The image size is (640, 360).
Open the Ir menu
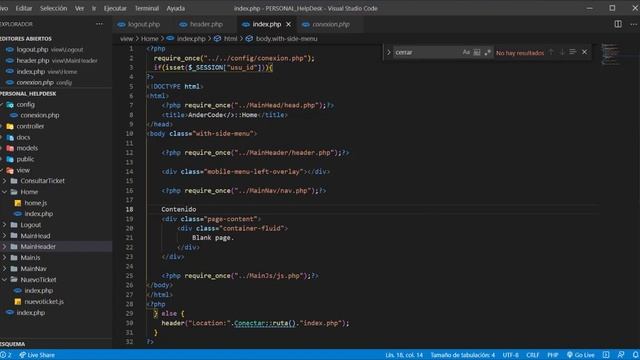(x=94, y=8)
